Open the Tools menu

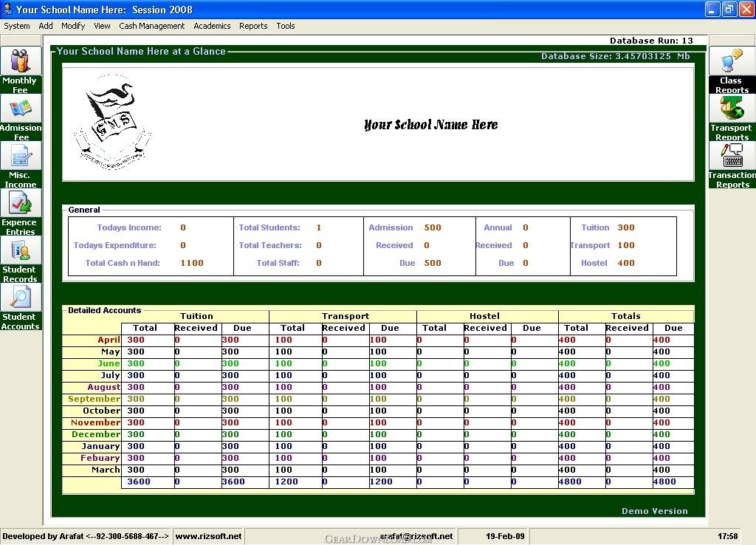tap(286, 26)
